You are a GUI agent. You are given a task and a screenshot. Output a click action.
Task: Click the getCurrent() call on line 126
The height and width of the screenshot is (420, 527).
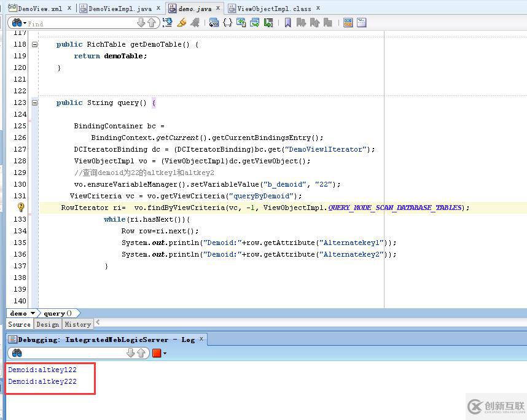coord(181,138)
